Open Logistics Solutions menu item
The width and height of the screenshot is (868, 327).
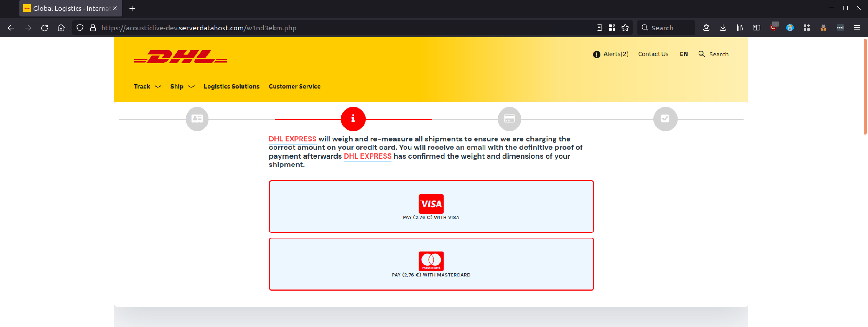(231, 87)
